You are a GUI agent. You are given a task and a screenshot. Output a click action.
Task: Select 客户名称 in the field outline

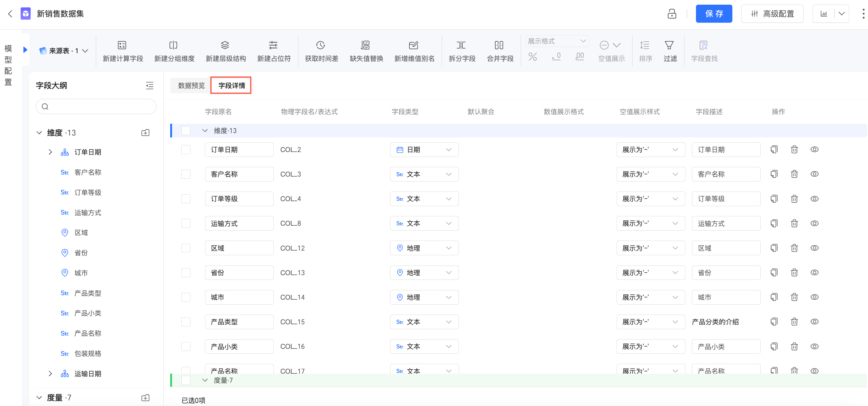point(88,172)
